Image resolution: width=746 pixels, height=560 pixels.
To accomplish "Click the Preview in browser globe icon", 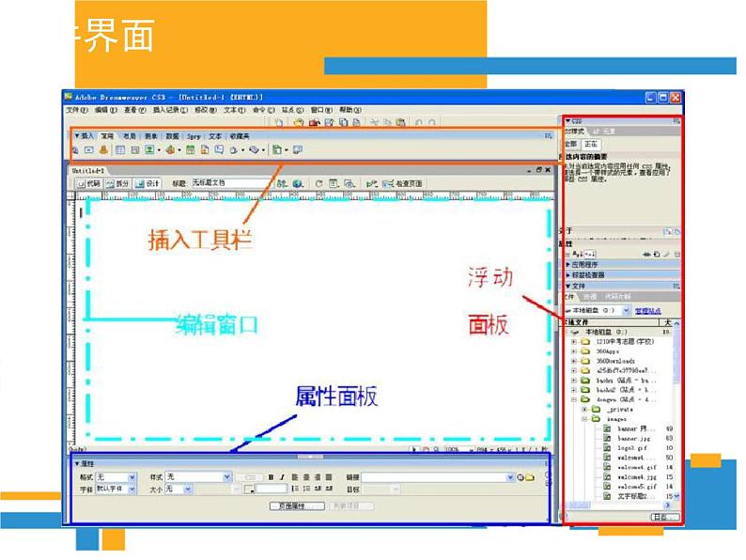I will click(298, 183).
